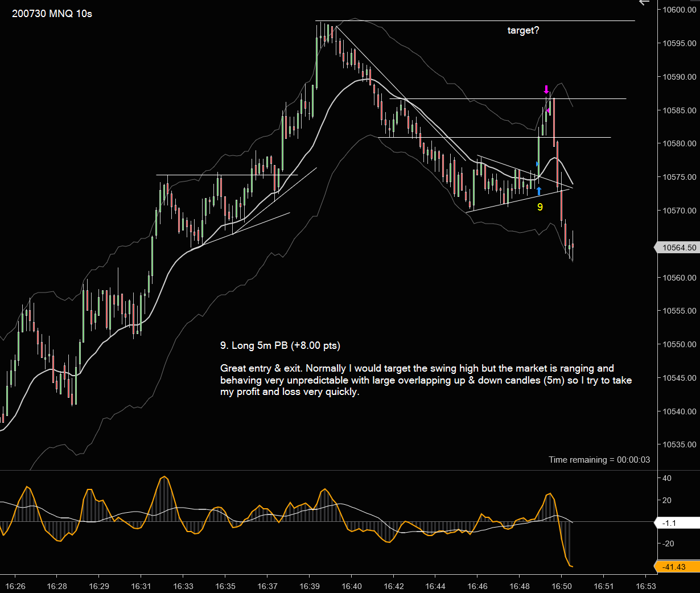Click the 16:37 time axis label

[x=267, y=586]
